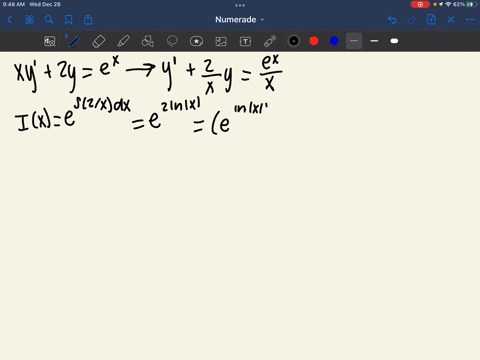
Task: Choose the red pen color
Action: [x=314, y=41]
